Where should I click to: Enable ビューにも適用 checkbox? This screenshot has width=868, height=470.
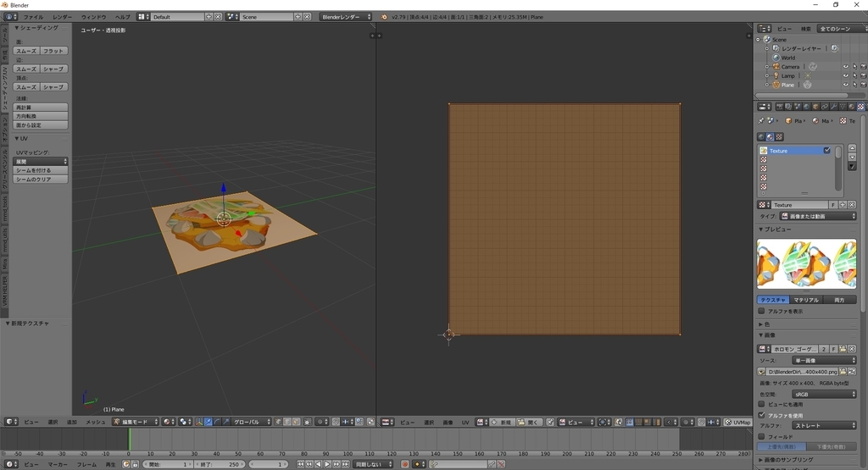coord(762,405)
